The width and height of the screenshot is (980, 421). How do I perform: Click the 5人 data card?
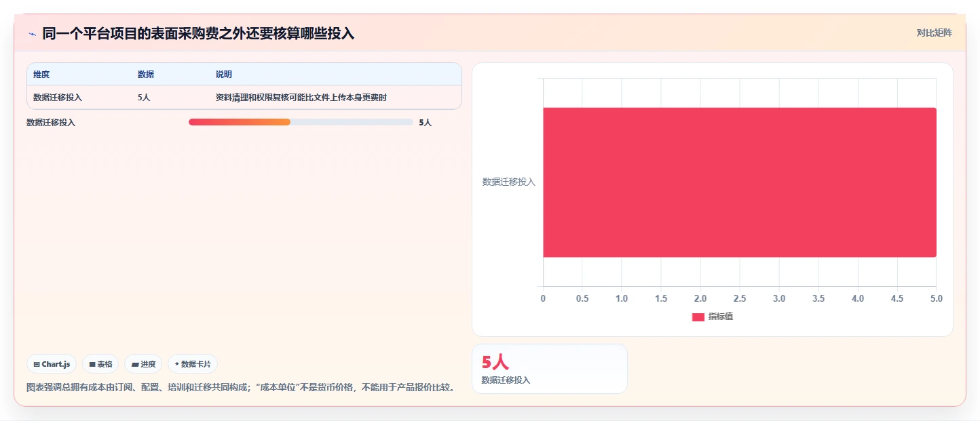coord(550,369)
